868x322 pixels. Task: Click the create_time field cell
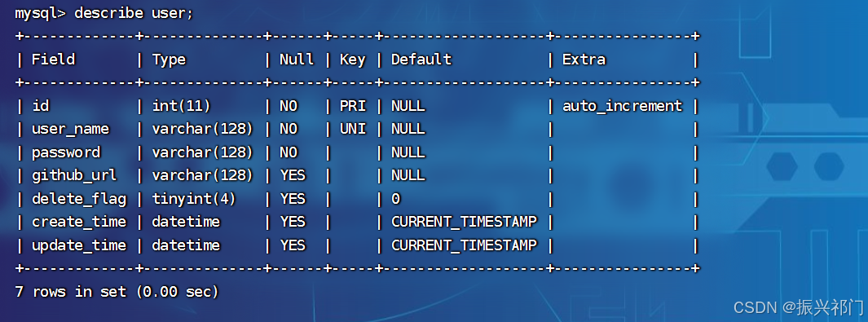pos(79,222)
